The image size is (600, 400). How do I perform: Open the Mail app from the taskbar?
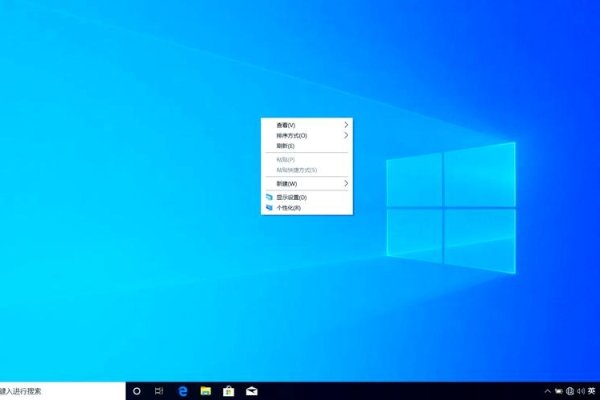pos(251,391)
